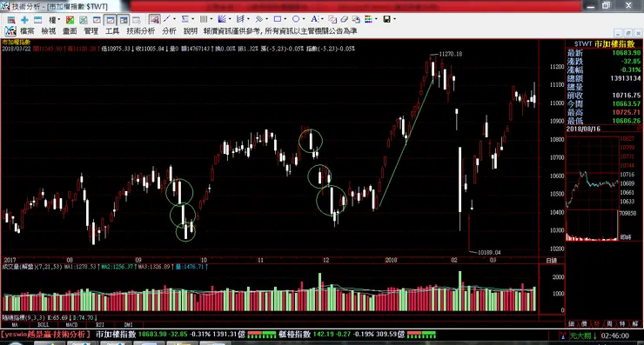Toggle the highlighted single chart window button
This screenshot has height=345, width=644.
[111, 20]
